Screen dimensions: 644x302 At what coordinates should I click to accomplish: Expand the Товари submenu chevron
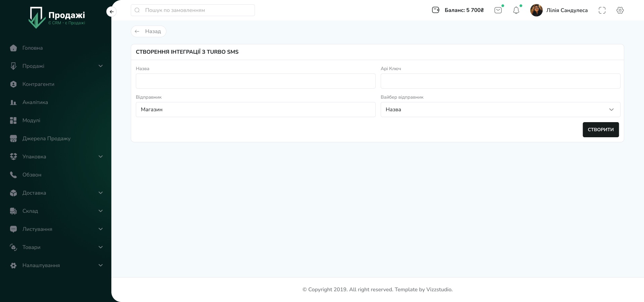click(101, 247)
